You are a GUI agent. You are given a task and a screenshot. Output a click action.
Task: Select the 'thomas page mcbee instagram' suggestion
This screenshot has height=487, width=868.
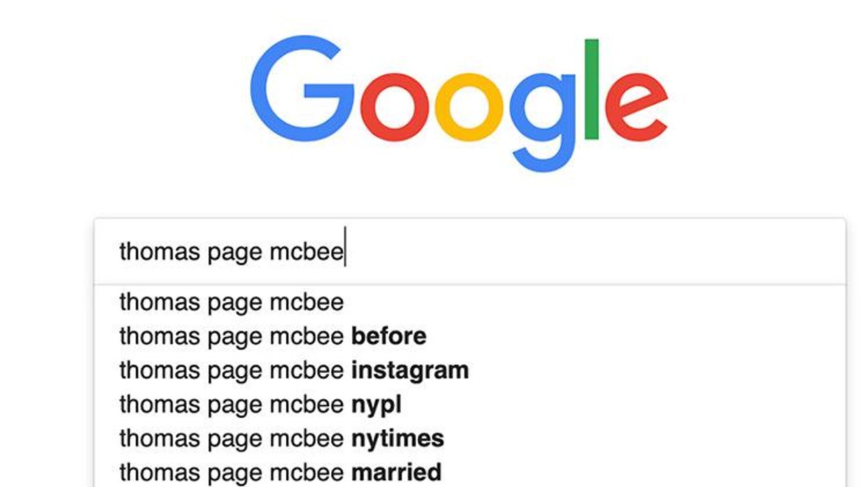[x=293, y=370]
